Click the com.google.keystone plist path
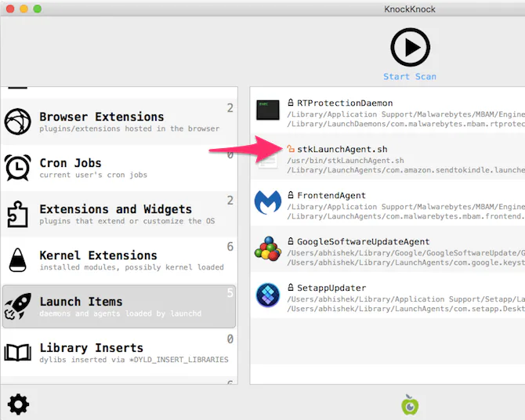 coord(406,262)
